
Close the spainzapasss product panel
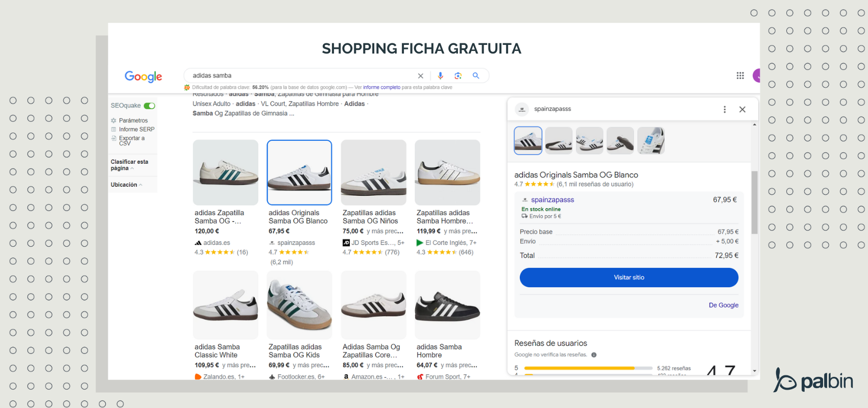pyautogui.click(x=742, y=109)
